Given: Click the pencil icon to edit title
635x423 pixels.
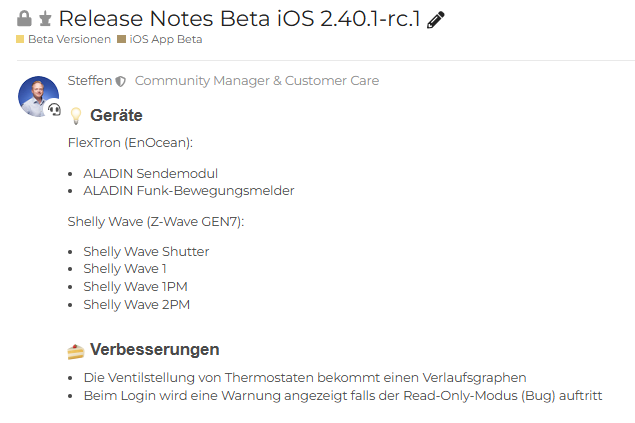Looking at the screenshot, I should [436, 19].
